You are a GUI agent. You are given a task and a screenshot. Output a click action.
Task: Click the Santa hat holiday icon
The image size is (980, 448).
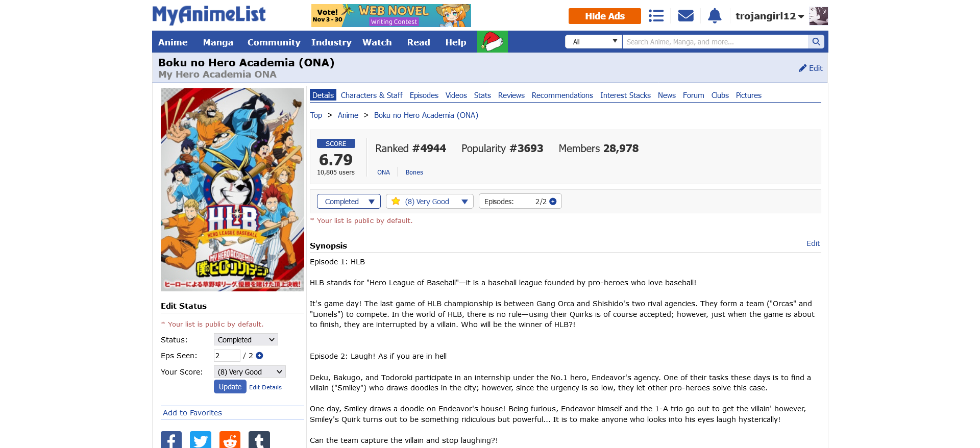[x=493, y=41]
